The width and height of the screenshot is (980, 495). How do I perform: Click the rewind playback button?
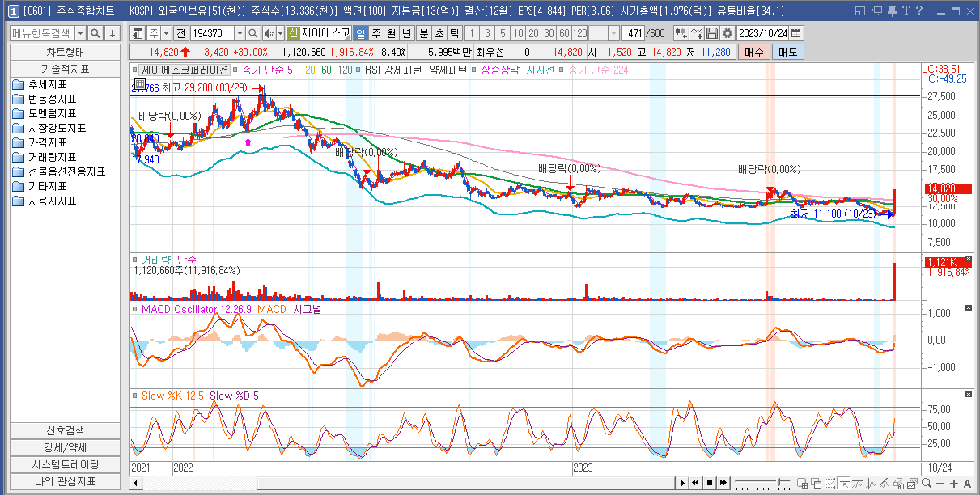696,483
